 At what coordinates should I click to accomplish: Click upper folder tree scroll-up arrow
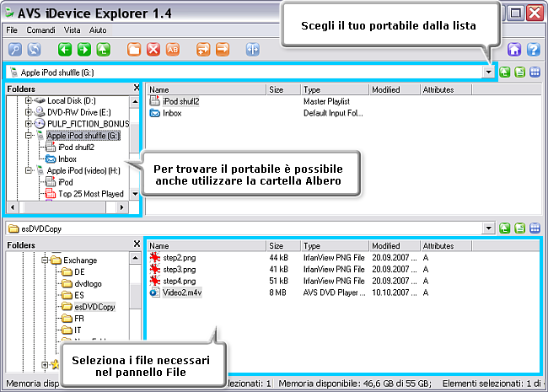(x=135, y=102)
